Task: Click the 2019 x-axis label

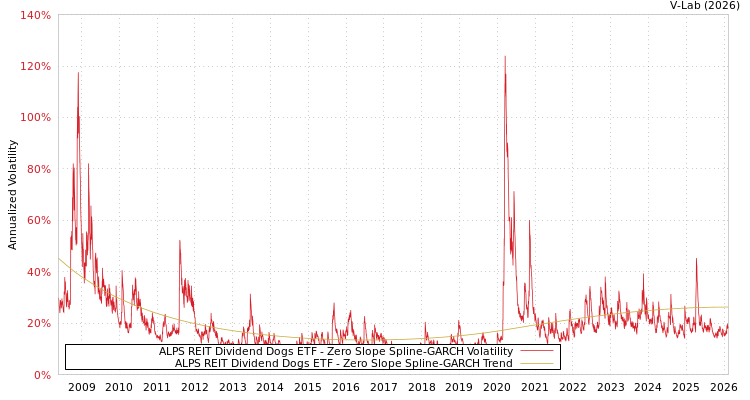Action: coord(459,387)
